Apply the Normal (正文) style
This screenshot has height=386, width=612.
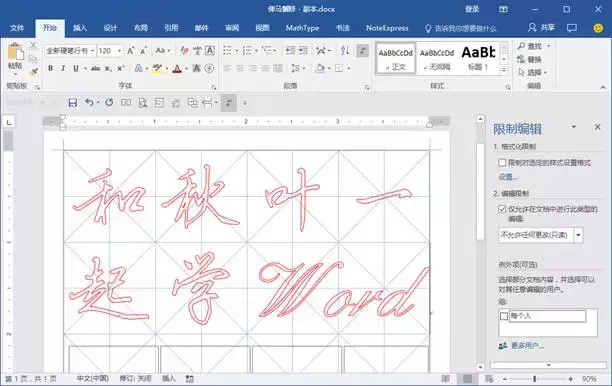click(395, 59)
